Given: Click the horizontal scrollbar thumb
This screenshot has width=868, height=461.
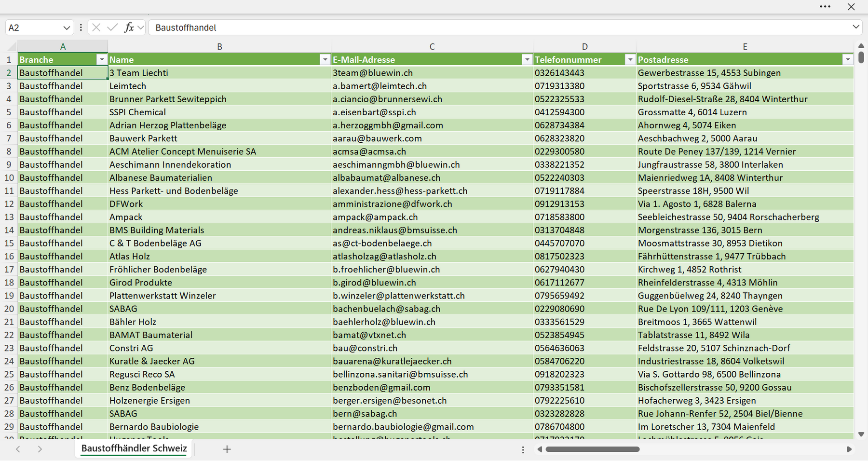Looking at the screenshot, I should click(593, 449).
